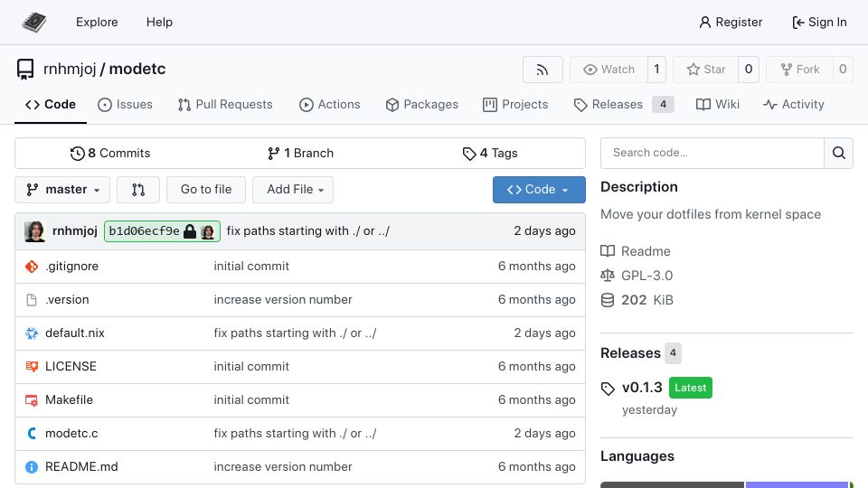Open the Releases tab
This screenshot has height=488, width=868.
(623, 105)
